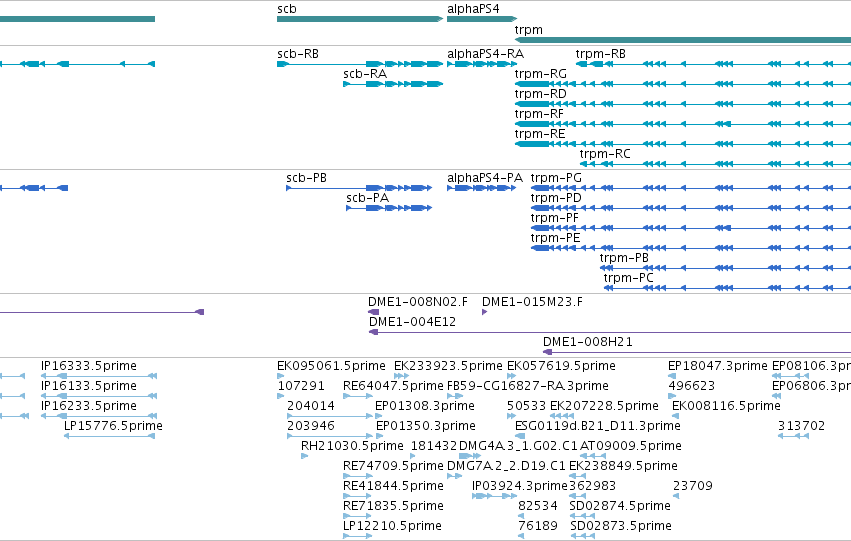Click the alphaPS4-PA protein label

click(485, 178)
